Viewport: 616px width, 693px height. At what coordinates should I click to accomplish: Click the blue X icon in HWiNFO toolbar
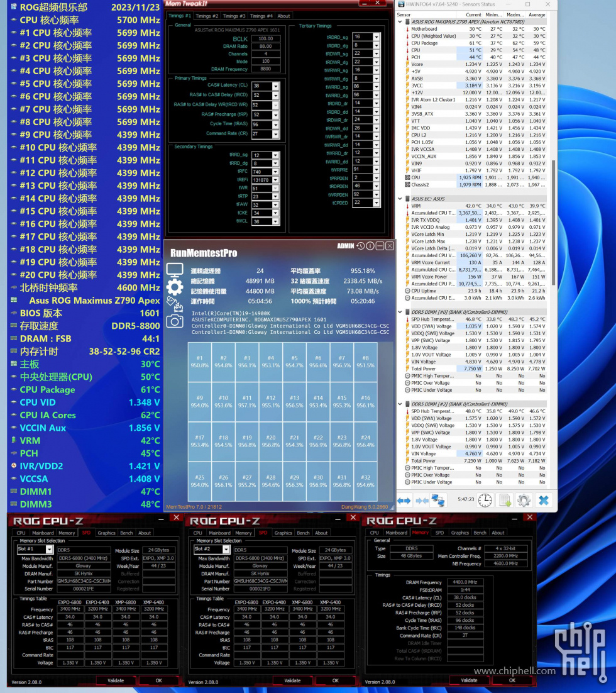(544, 501)
